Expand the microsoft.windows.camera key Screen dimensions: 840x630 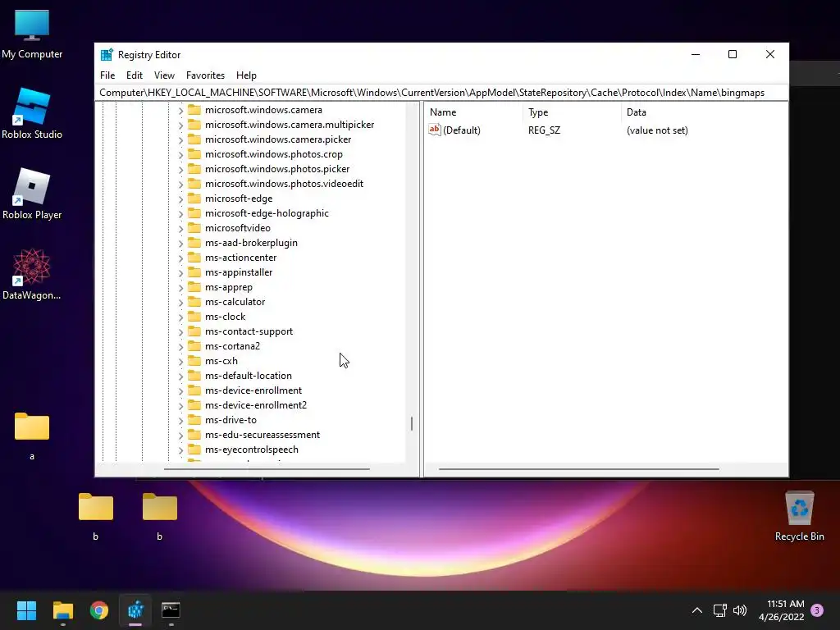[x=180, y=111]
